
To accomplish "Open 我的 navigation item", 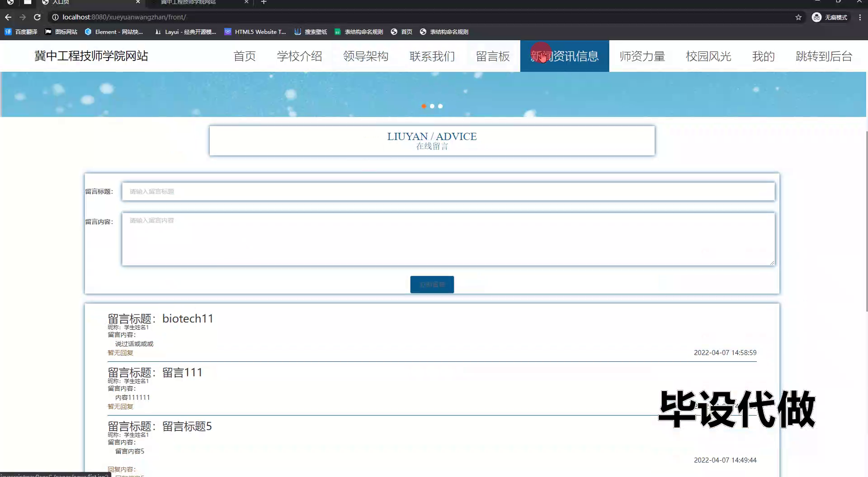I will (763, 56).
